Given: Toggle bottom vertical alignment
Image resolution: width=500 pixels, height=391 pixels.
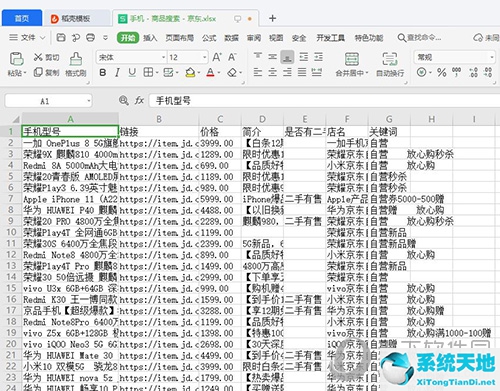Looking at the screenshot, I should pyautogui.click(x=287, y=57).
